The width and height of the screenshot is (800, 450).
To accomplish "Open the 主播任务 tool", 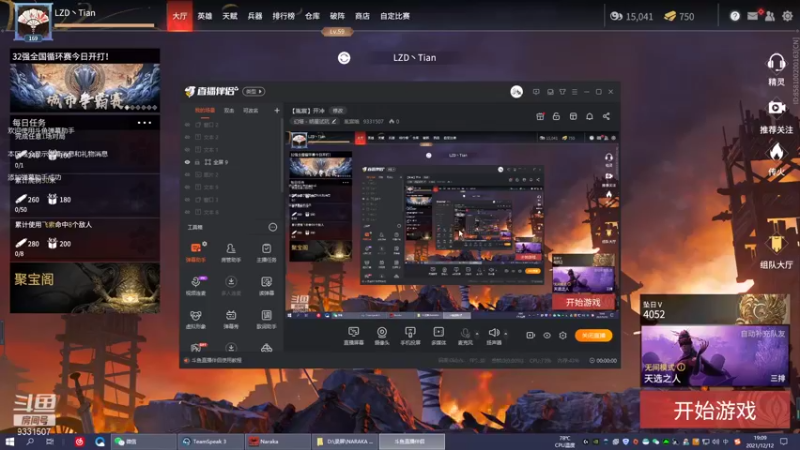I will 266,252.
